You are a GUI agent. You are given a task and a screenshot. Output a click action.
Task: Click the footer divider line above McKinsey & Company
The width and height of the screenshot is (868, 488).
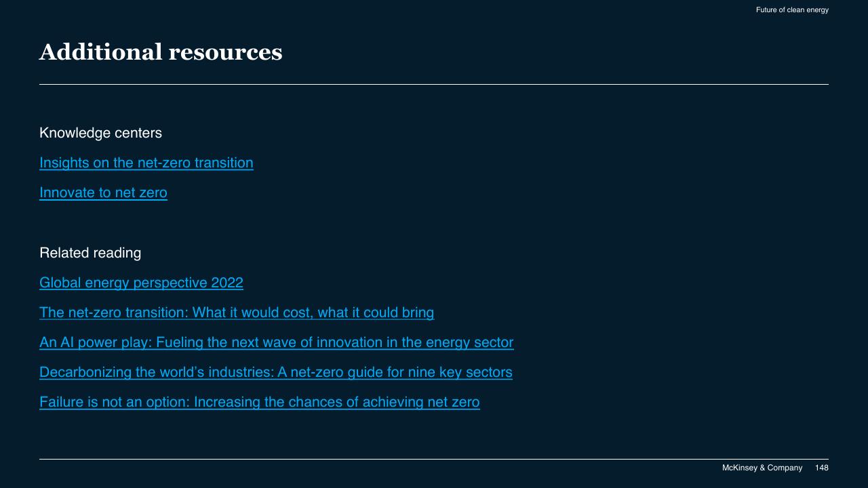click(434, 459)
